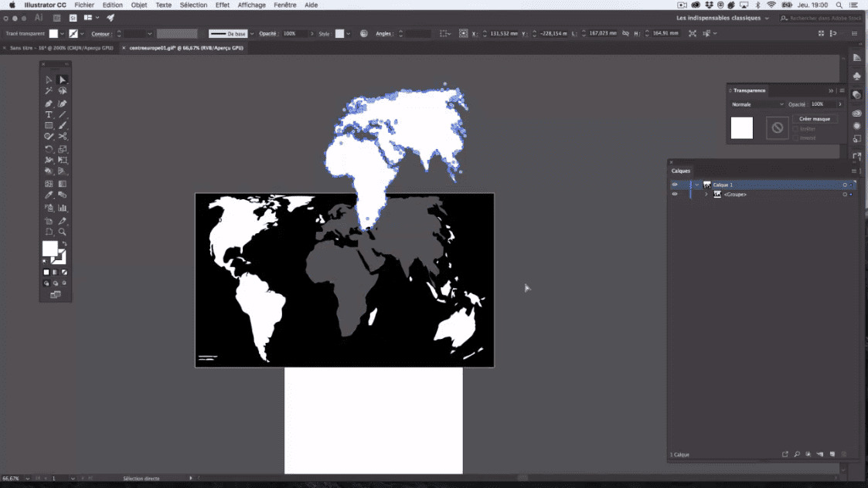Collapse the Calque 1 layer contents
This screenshot has height=488, width=868.
pyautogui.click(x=697, y=185)
